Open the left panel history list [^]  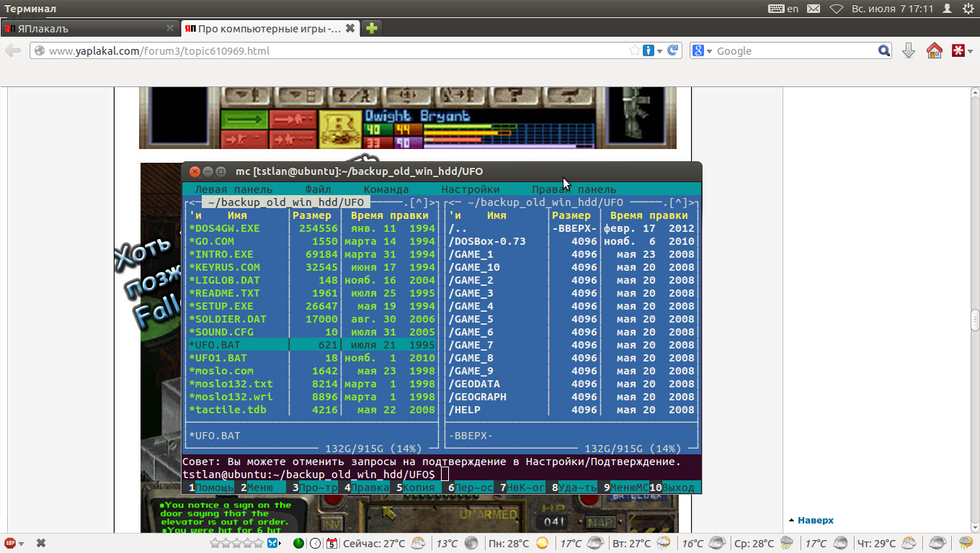tap(418, 202)
